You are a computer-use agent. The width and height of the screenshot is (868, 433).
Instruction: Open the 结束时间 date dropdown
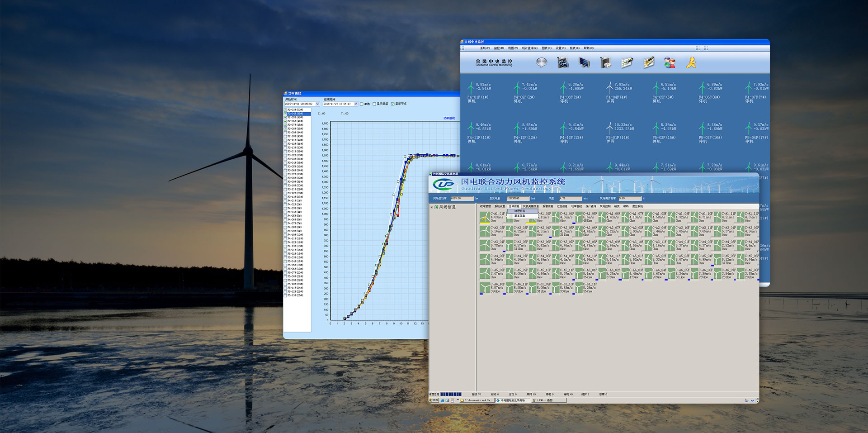click(x=356, y=104)
